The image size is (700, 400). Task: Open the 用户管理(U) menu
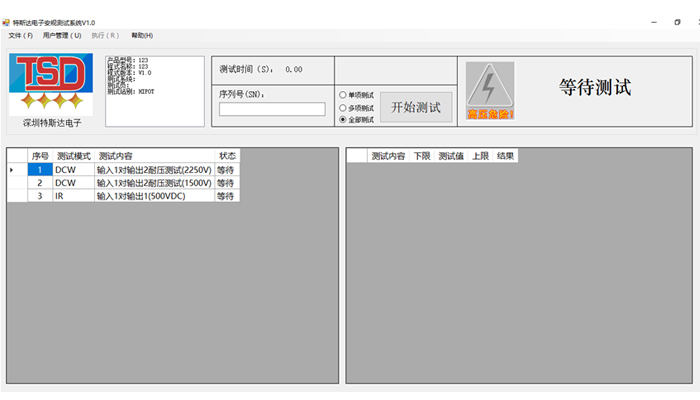click(x=62, y=35)
